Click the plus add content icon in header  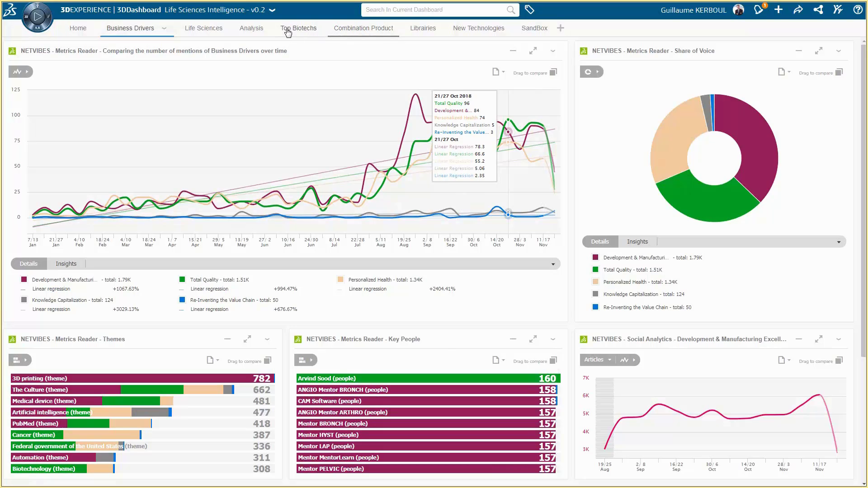pyautogui.click(x=778, y=9)
